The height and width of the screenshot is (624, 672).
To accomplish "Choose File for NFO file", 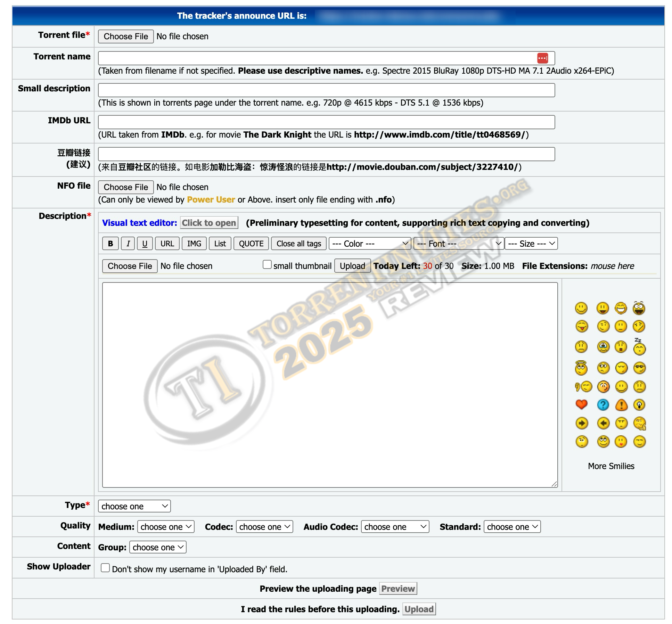I will pos(126,187).
